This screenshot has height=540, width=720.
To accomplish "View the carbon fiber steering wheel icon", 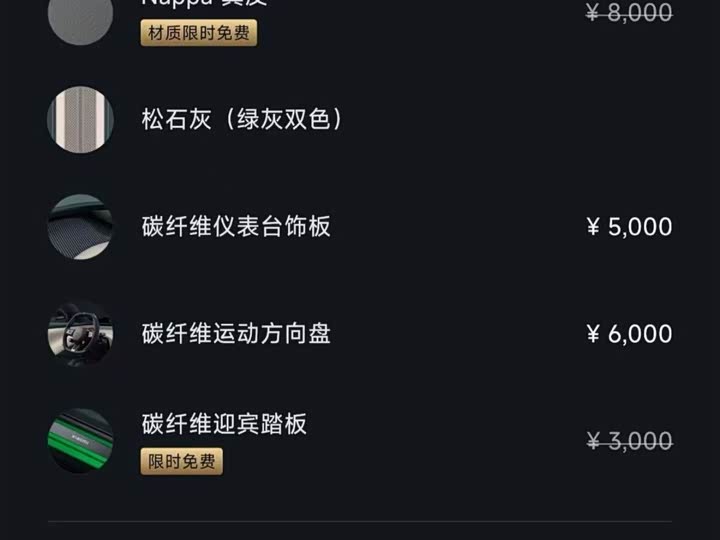I will (80, 334).
